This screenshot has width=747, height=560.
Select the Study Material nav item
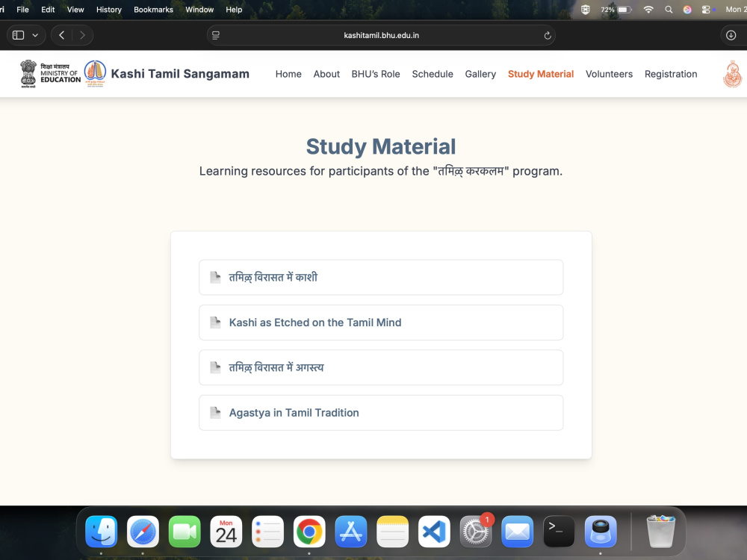pos(541,74)
